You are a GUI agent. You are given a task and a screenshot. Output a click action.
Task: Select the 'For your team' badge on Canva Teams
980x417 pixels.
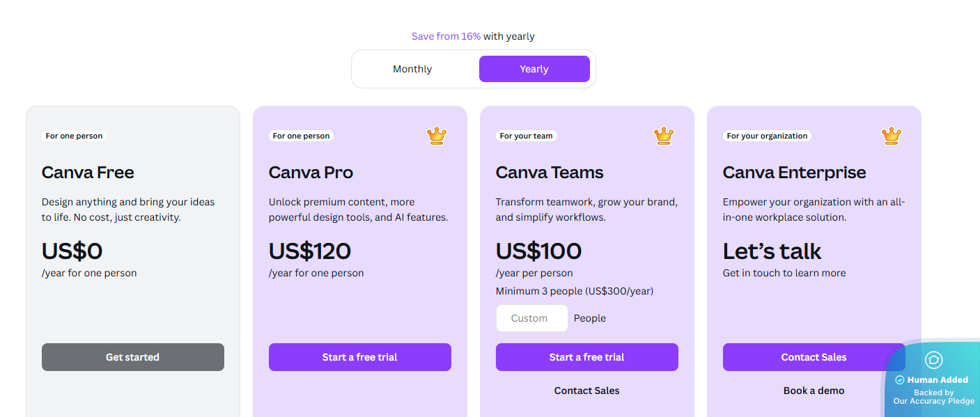pos(527,136)
